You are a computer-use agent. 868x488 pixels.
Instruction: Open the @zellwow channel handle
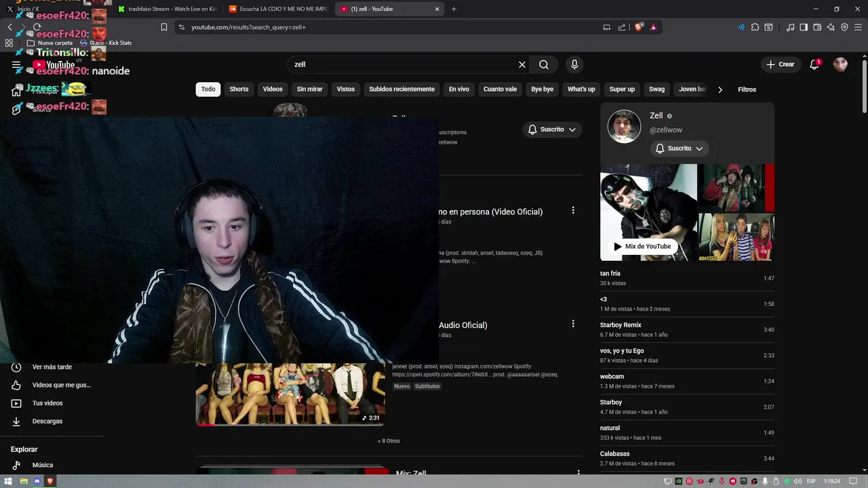666,130
